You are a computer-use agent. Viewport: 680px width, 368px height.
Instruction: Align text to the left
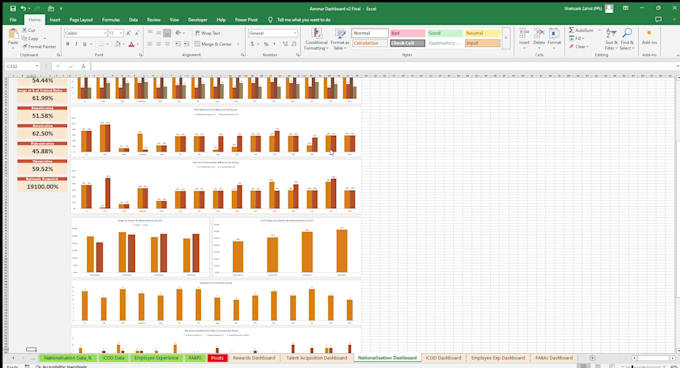150,44
